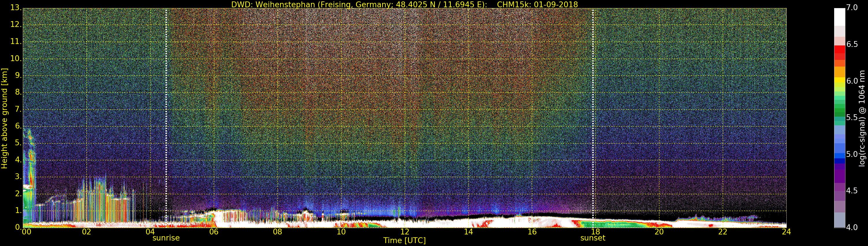
Task: Click the '13.' km tick on the height axis
Action: coord(16,8)
